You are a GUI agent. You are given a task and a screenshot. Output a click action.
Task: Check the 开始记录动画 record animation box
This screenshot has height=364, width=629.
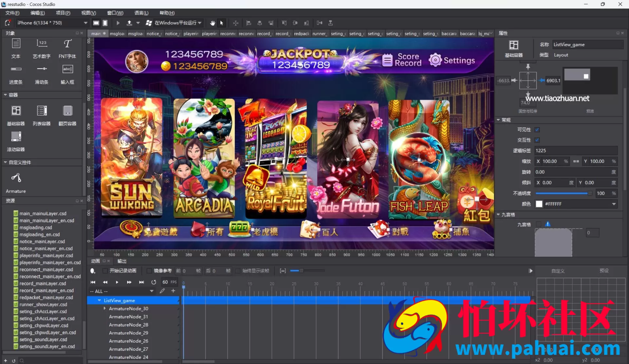tap(105, 271)
